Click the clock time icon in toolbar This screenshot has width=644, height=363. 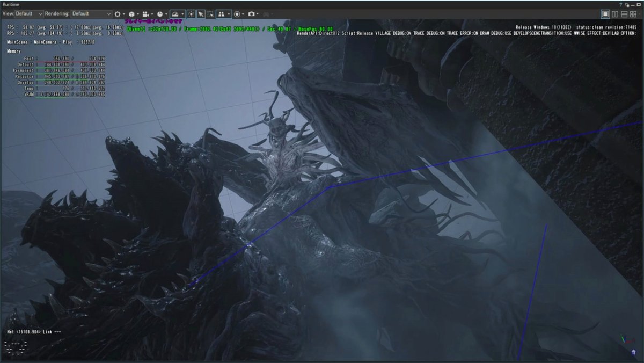pos(160,14)
